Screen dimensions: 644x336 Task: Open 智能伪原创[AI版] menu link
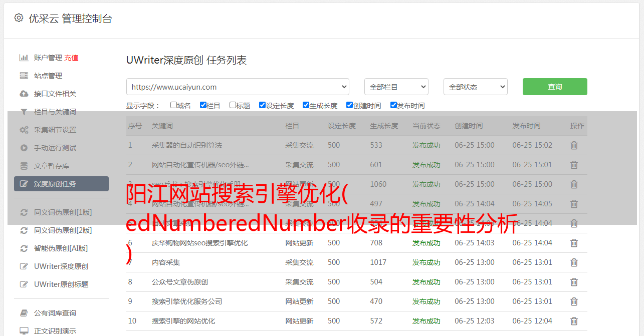click(61, 248)
